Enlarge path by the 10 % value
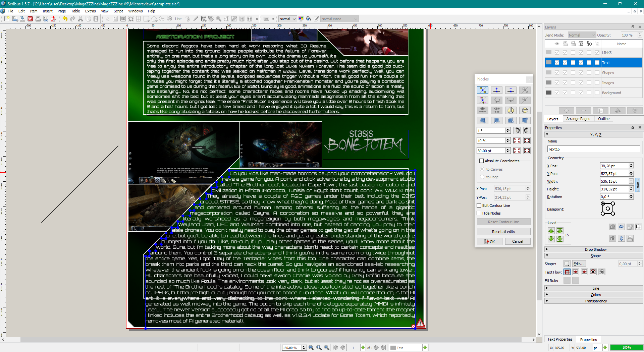This screenshot has height=352, width=644. (x=517, y=141)
